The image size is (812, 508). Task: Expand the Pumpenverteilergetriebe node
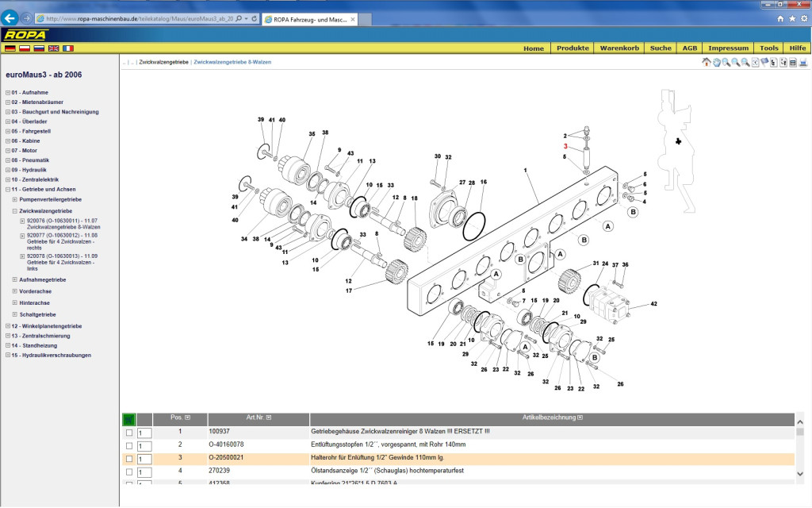[x=15, y=199]
